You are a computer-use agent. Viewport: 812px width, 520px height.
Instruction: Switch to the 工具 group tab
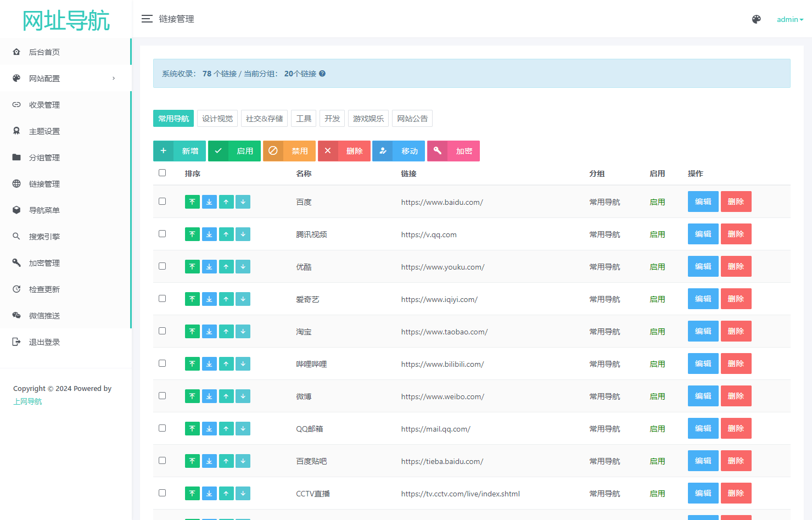pos(304,119)
